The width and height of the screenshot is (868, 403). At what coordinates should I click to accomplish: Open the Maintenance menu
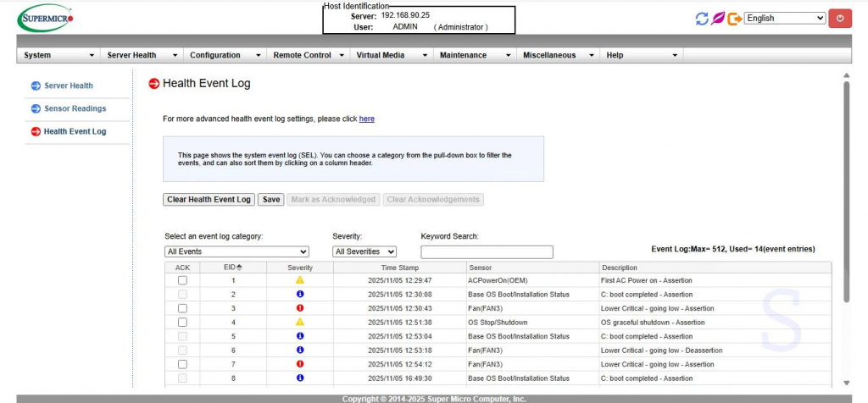pos(473,55)
